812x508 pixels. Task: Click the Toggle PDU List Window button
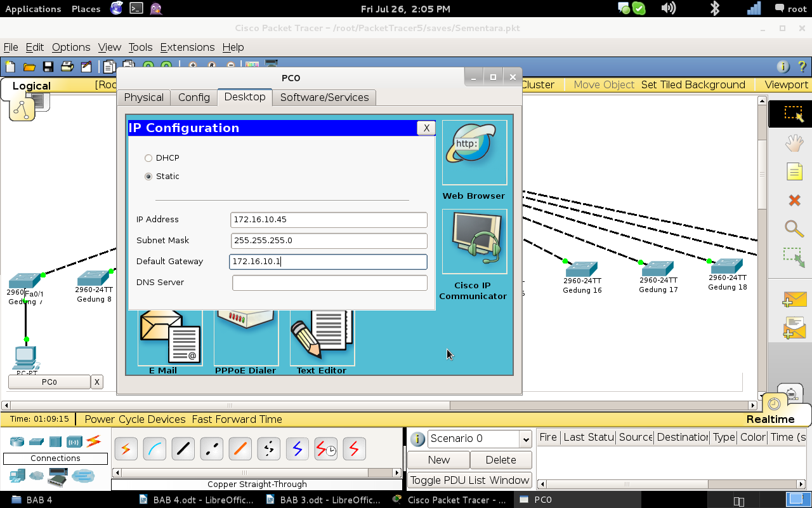click(469, 480)
